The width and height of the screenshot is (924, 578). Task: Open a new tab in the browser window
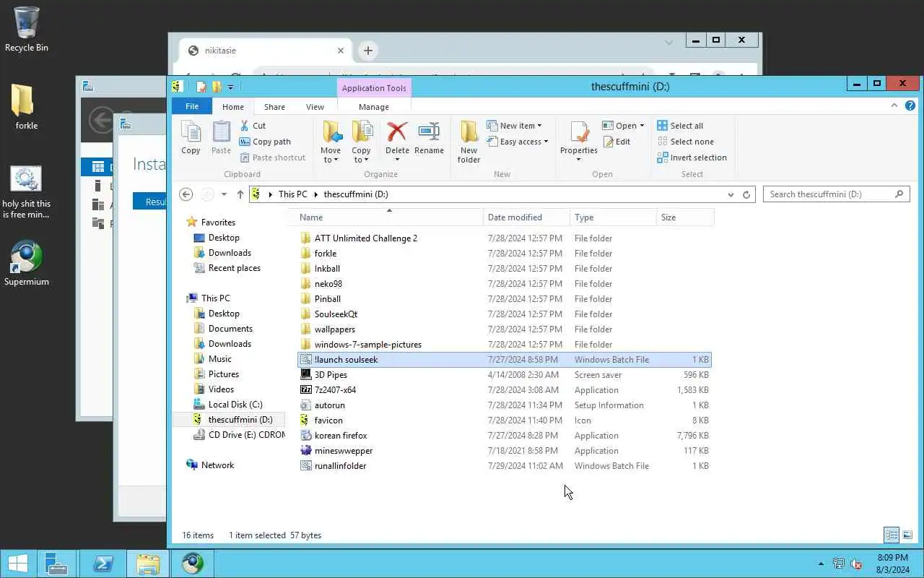click(368, 51)
